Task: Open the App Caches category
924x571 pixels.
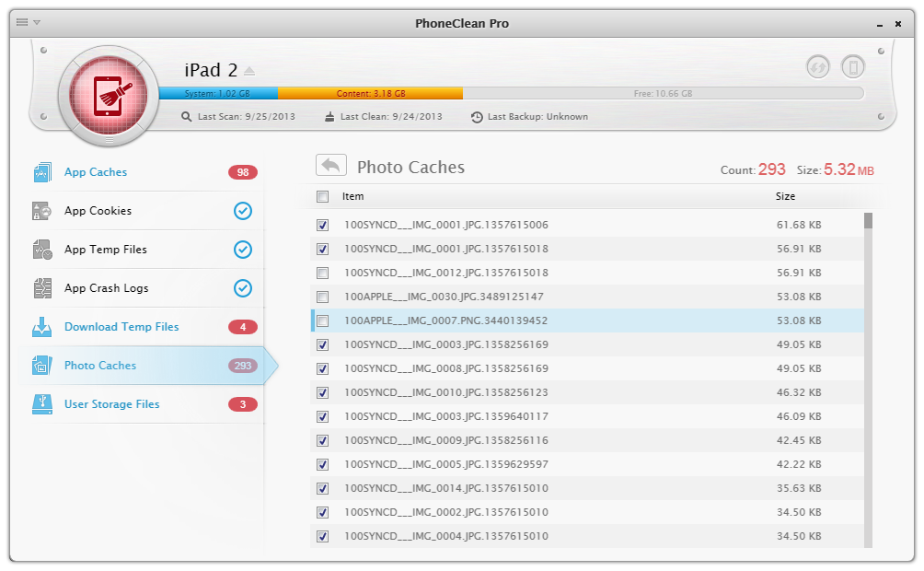Action: click(96, 172)
